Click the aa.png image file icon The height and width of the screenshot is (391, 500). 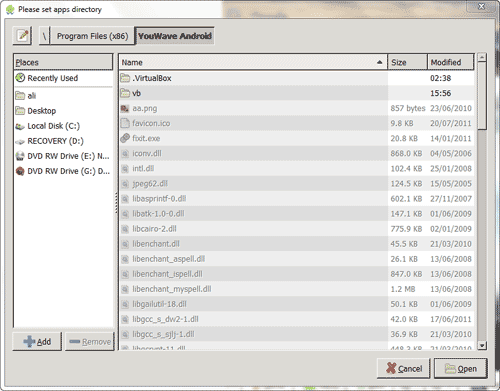(x=125, y=108)
